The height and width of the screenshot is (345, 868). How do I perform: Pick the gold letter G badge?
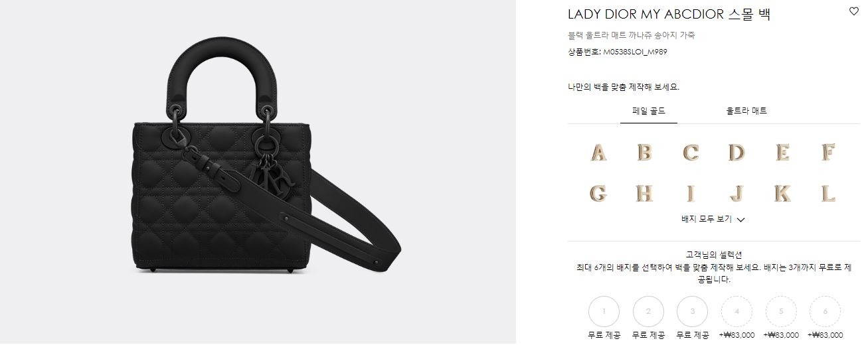[598, 194]
